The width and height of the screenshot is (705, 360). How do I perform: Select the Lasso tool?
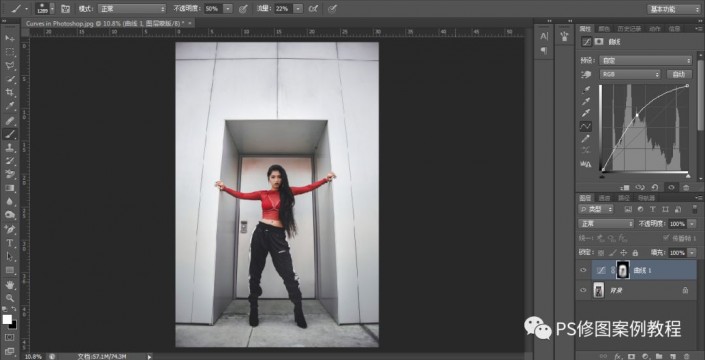tap(9, 66)
